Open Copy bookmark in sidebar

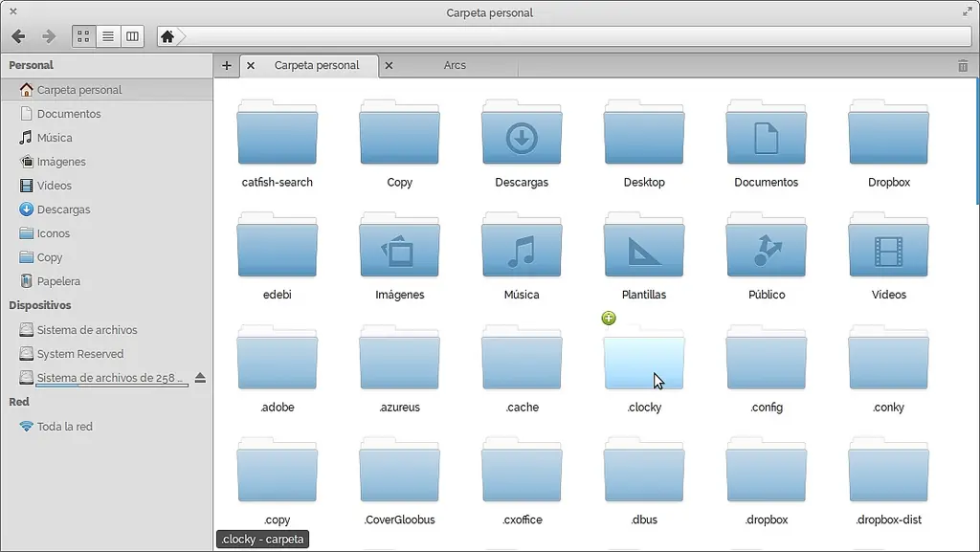[107, 257]
